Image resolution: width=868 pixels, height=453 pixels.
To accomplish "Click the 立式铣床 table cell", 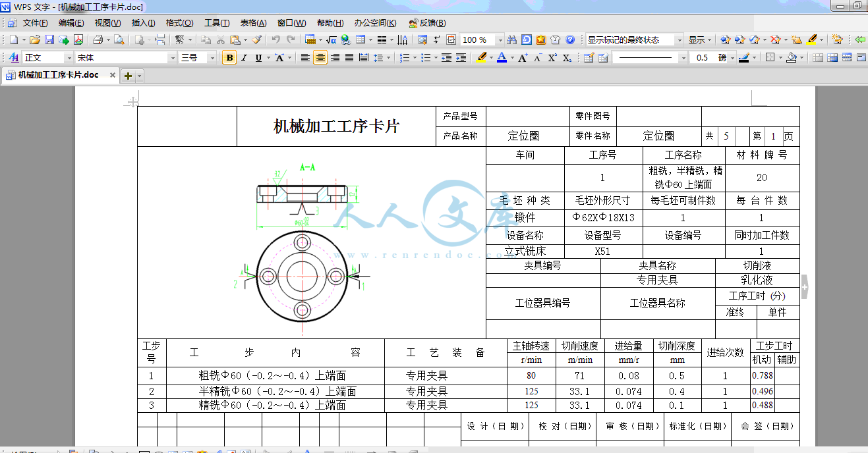I will point(525,251).
